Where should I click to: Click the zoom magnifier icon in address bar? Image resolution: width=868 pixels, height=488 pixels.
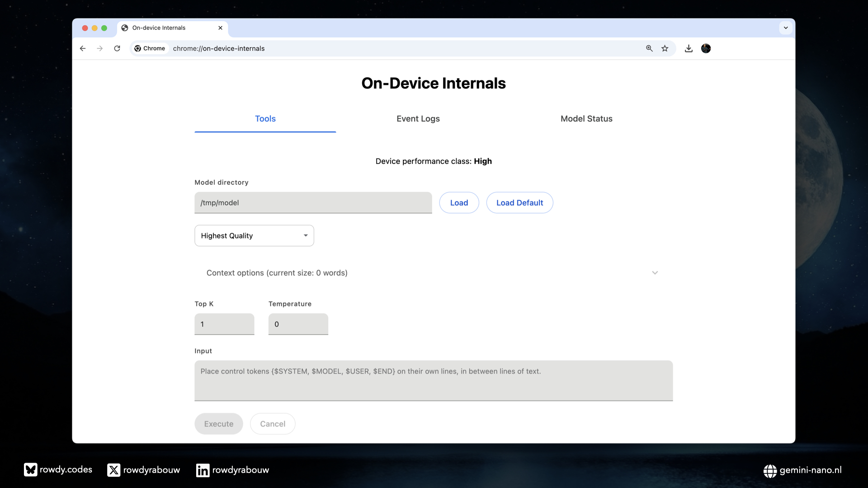tap(649, 48)
